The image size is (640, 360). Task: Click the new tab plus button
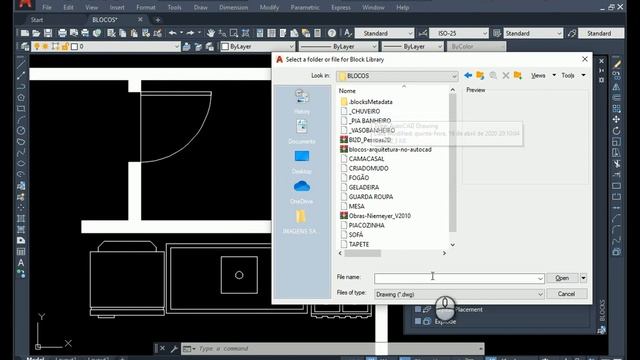[158, 20]
